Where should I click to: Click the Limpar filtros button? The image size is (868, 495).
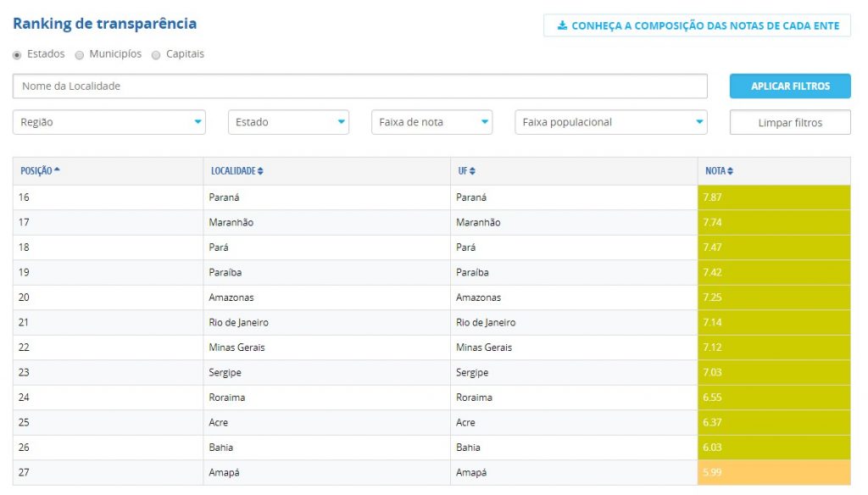pos(790,123)
